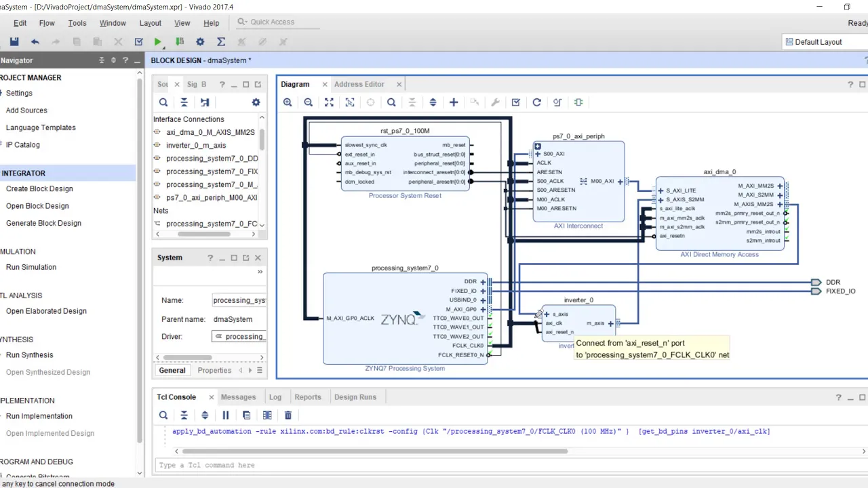
Task: Open Settings gear in the main toolbar
Action: pos(200,42)
